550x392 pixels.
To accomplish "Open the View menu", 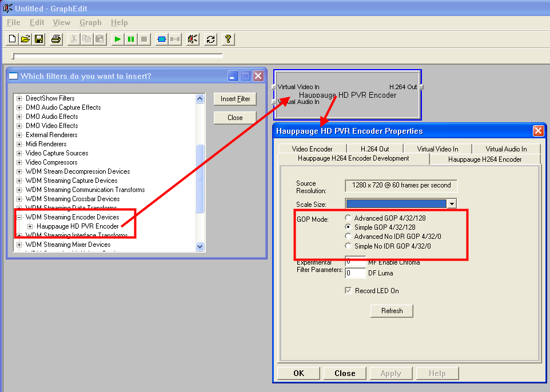I will click(x=61, y=23).
